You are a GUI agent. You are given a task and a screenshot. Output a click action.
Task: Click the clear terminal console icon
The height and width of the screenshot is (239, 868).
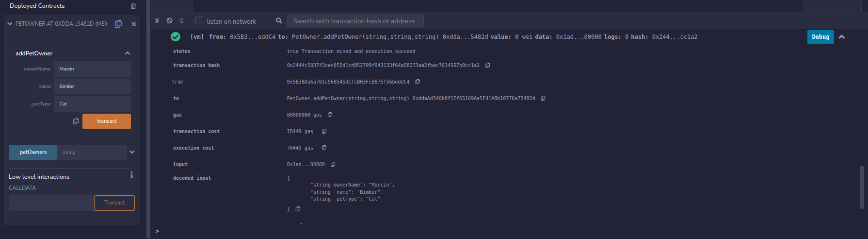pyautogui.click(x=169, y=21)
